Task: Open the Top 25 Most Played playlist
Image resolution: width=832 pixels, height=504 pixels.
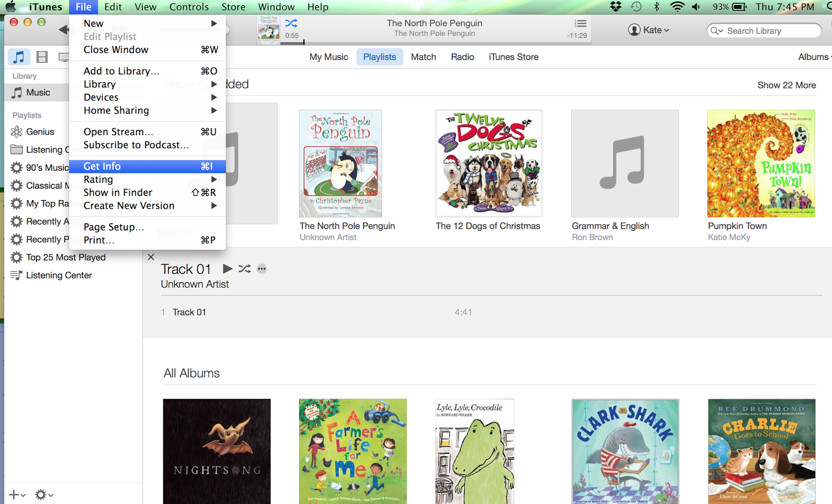Action: (66, 257)
